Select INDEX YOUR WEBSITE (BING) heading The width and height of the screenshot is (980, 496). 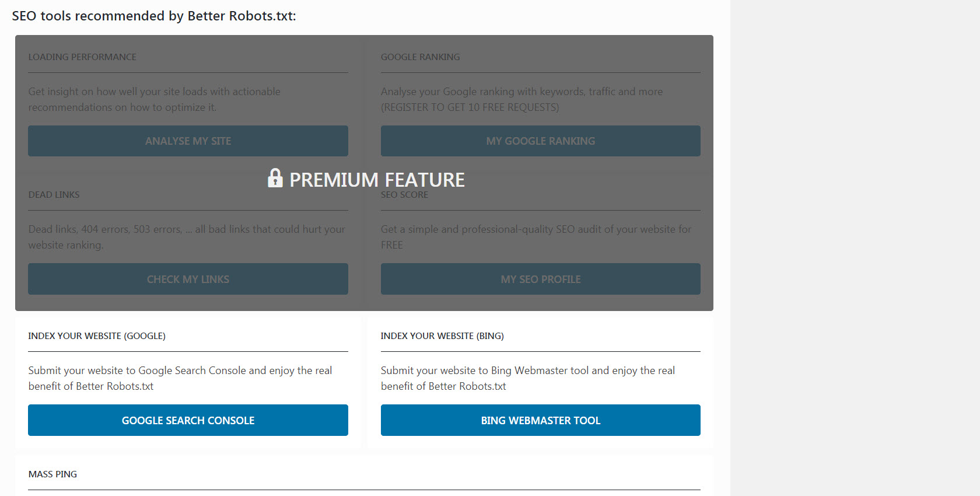pyautogui.click(x=442, y=336)
